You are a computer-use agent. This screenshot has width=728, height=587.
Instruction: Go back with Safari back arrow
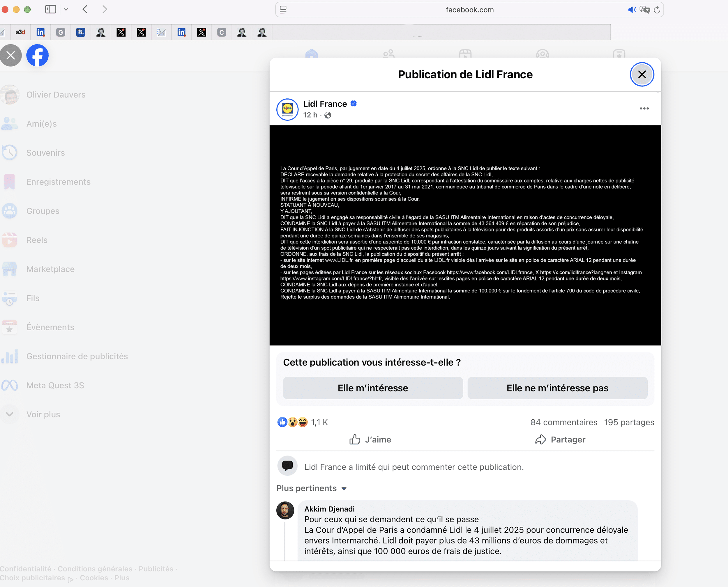[x=85, y=10]
